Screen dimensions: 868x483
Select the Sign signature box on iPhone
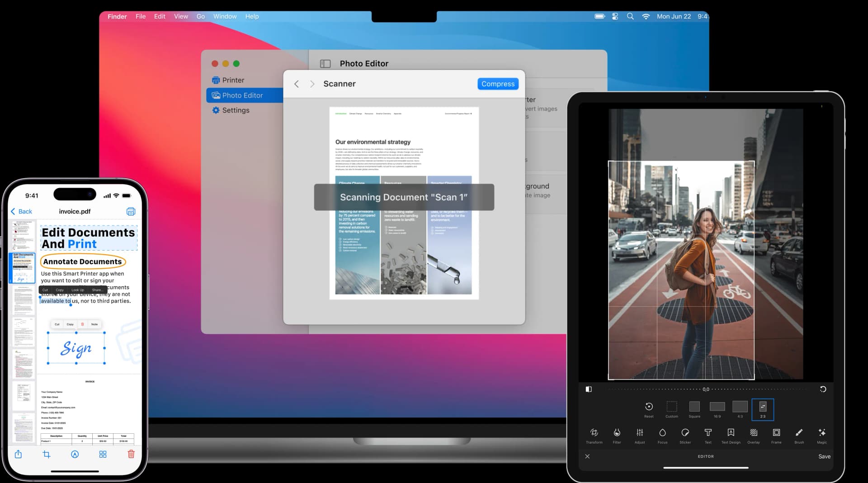point(76,348)
